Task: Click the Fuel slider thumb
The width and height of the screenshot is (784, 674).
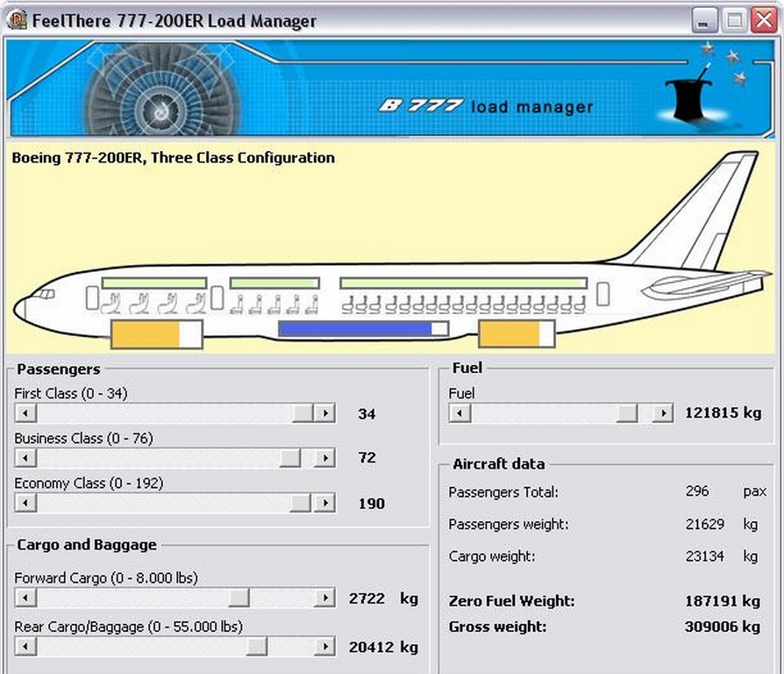Action: point(627,413)
